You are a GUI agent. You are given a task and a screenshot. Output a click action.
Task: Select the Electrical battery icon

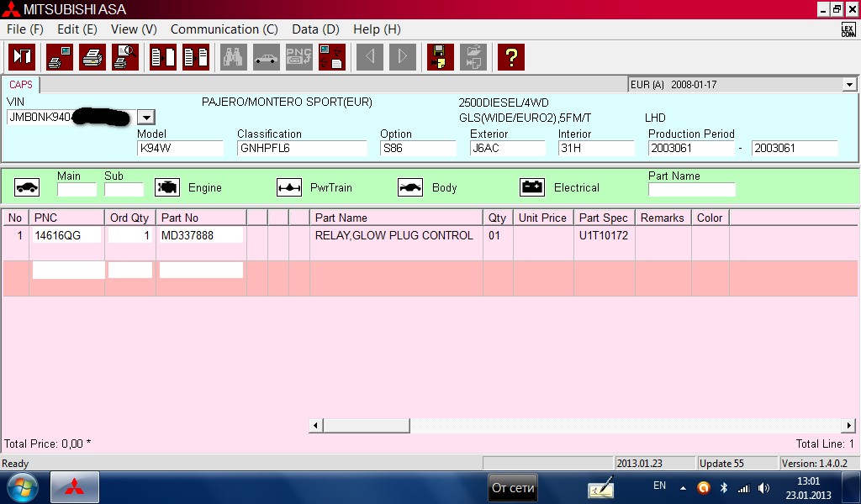click(x=532, y=187)
